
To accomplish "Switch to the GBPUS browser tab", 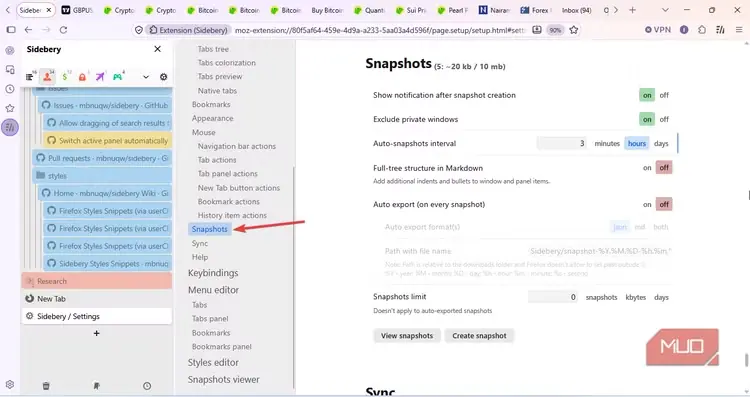I will pos(77,10).
